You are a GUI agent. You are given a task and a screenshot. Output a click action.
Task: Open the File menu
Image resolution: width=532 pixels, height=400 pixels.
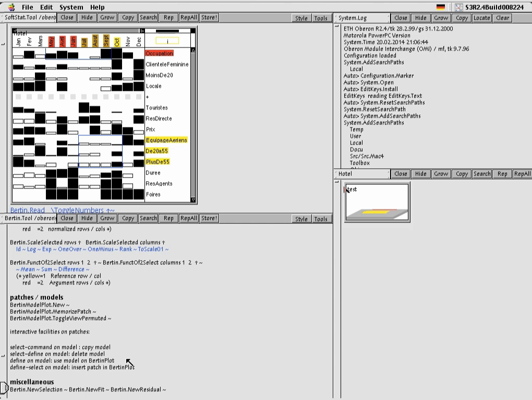pos(28,7)
